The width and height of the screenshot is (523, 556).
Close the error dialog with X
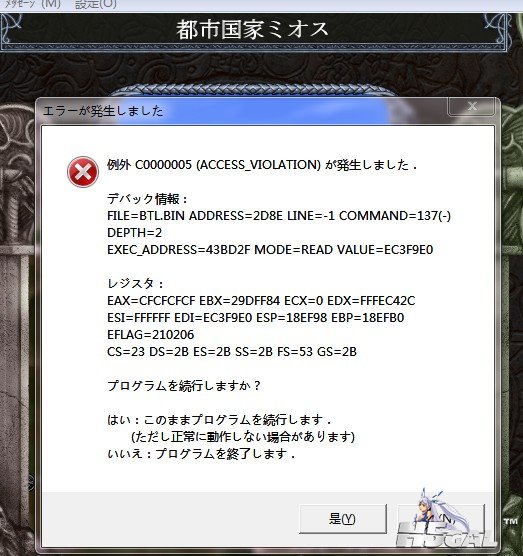472,106
